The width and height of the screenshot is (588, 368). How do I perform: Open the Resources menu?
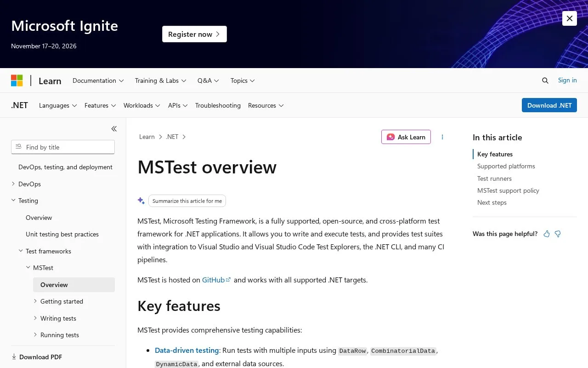point(266,105)
